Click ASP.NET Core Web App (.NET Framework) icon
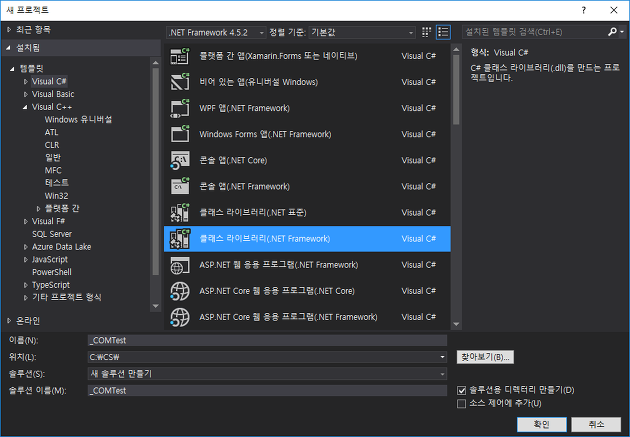Viewport: 630px width, 437px height. click(x=180, y=317)
